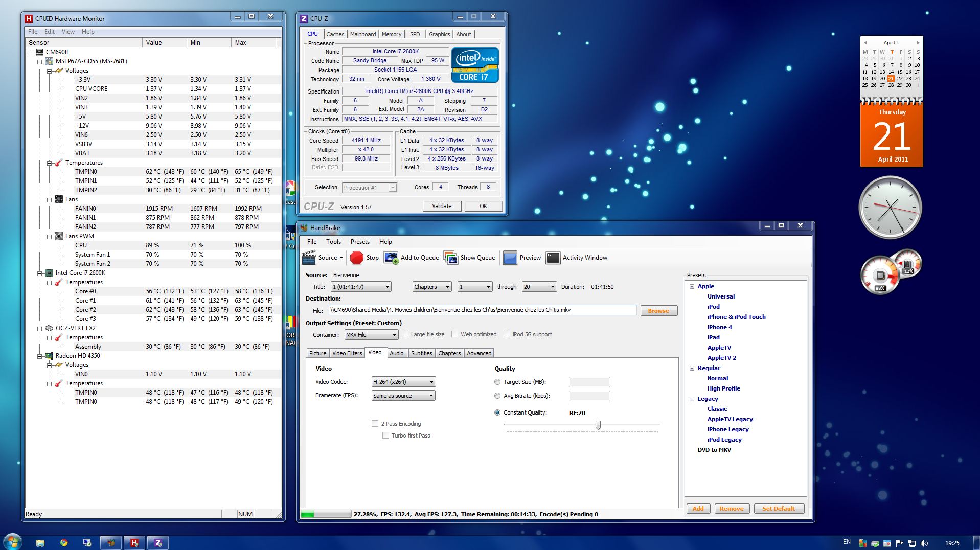
Task: Open Google Chrome from the taskbar
Action: pyautogui.click(x=64, y=542)
